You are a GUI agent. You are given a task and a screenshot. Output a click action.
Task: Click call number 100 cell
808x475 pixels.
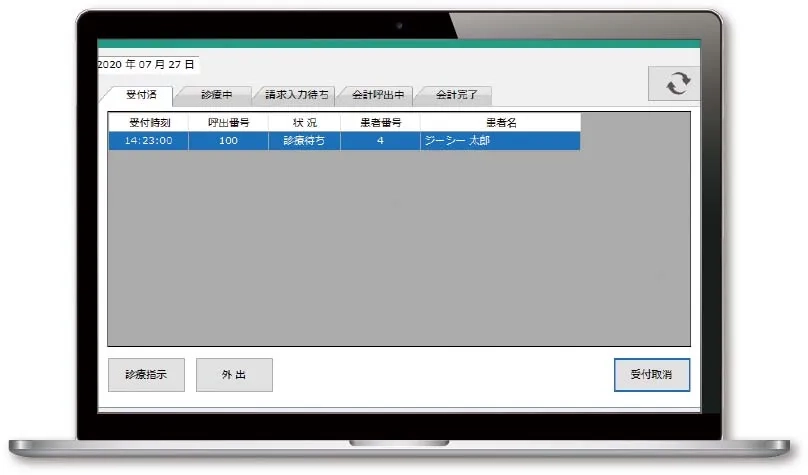click(x=228, y=141)
